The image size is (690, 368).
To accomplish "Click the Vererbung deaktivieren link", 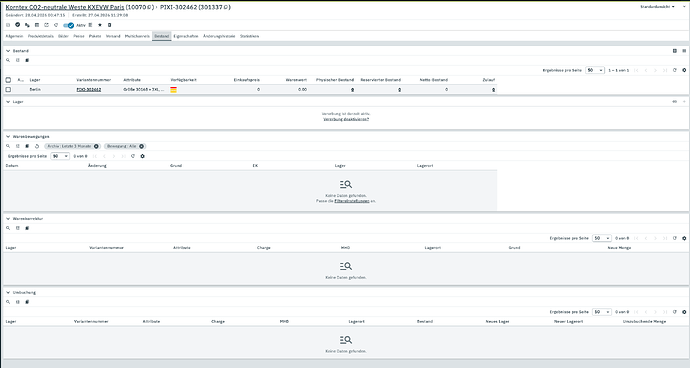I will click(346, 119).
